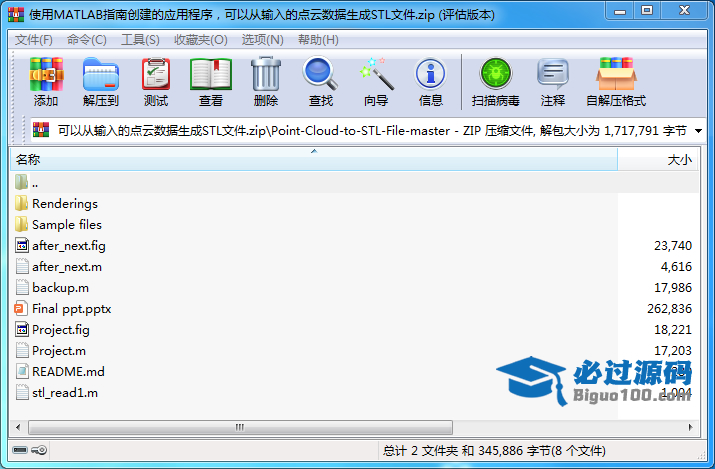
Task: Select the backup.m file icon
Action: tap(22, 288)
